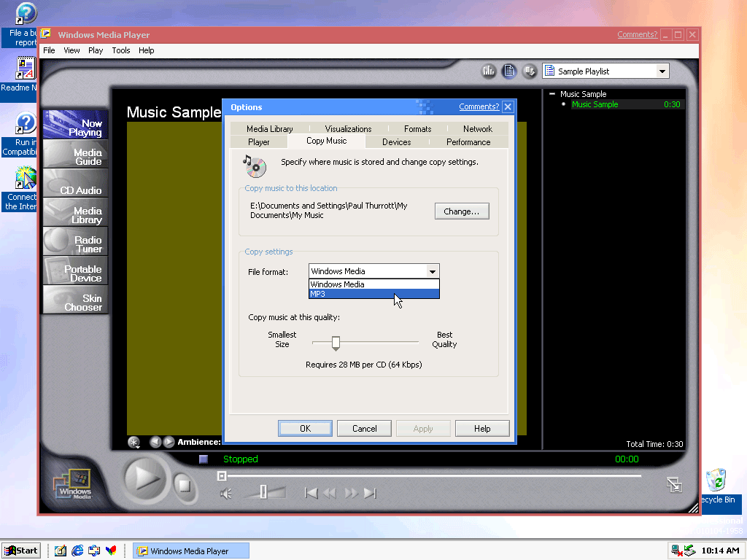Skip to the next track
The image size is (747, 560).
pyautogui.click(x=370, y=494)
